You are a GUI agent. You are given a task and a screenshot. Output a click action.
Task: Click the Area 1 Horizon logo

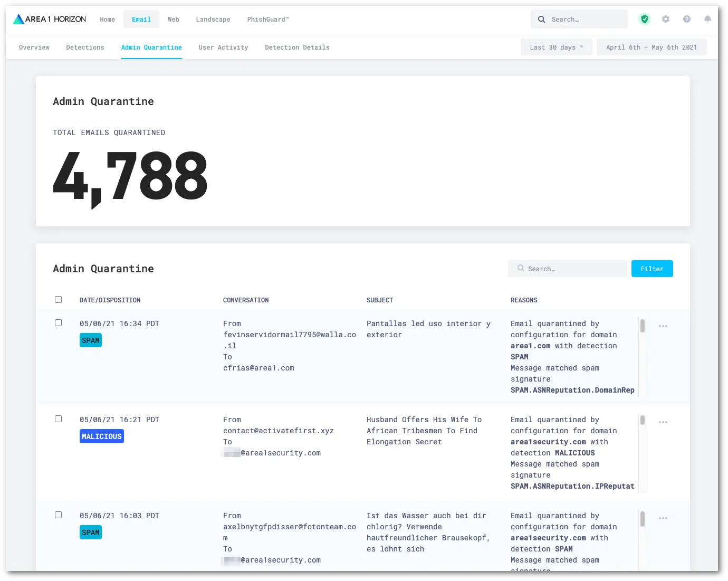pyautogui.click(x=49, y=18)
